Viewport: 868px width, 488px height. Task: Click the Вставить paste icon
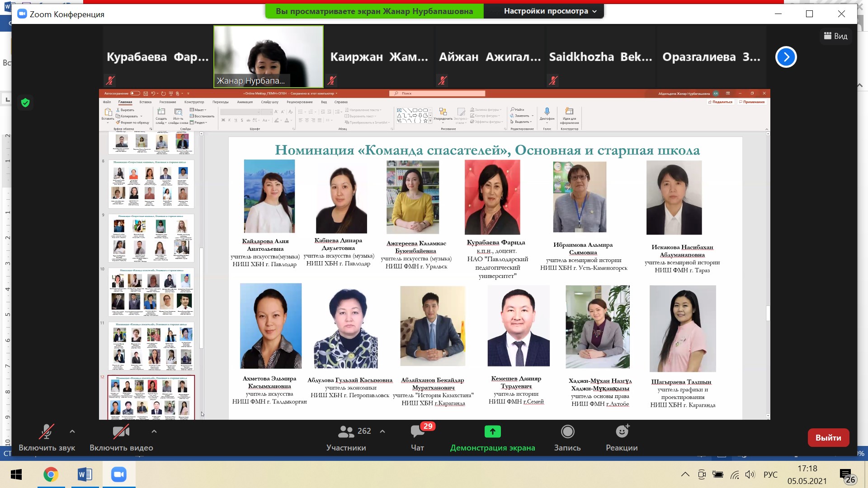(108, 112)
